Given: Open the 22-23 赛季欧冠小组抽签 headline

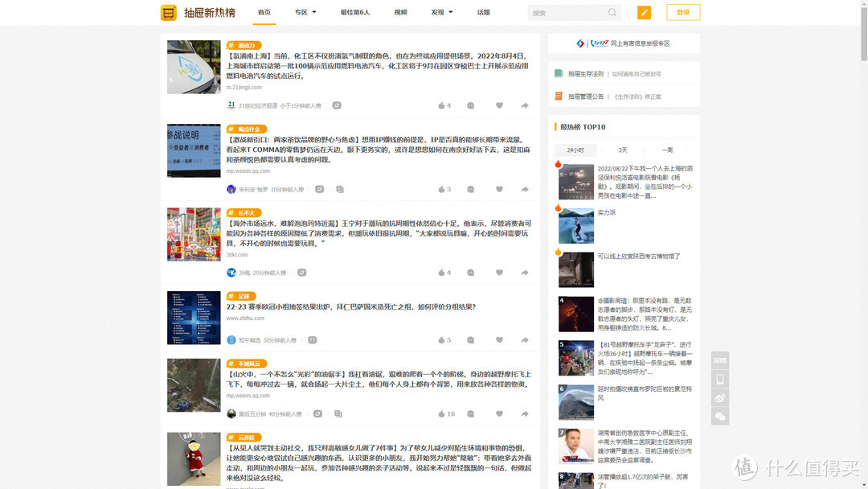Looking at the screenshot, I should point(351,306).
